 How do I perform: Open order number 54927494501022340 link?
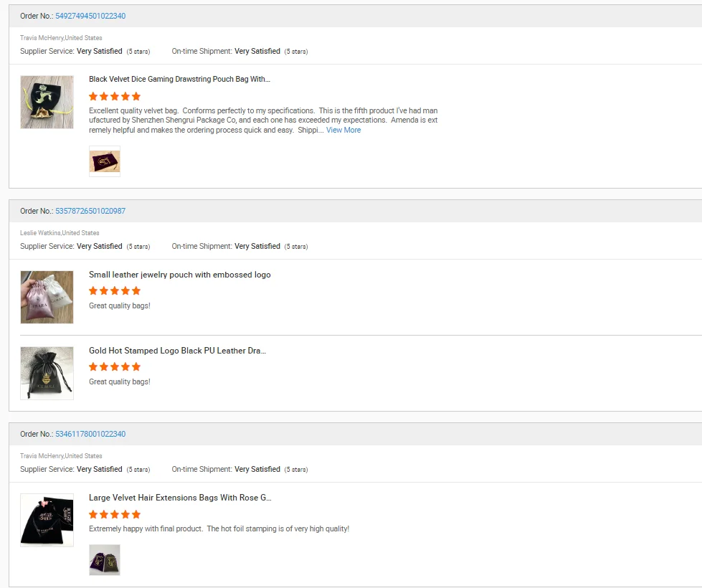coord(90,16)
